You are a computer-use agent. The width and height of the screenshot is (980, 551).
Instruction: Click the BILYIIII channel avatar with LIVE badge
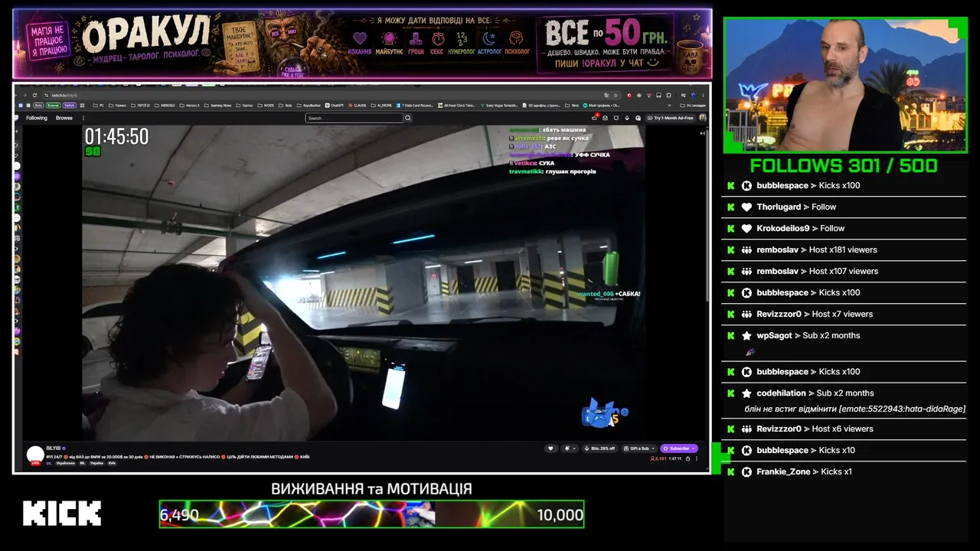click(x=35, y=455)
